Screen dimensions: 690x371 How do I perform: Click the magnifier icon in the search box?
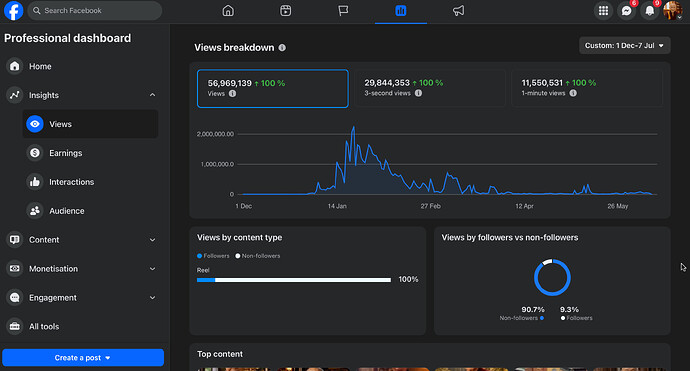pos(37,11)
